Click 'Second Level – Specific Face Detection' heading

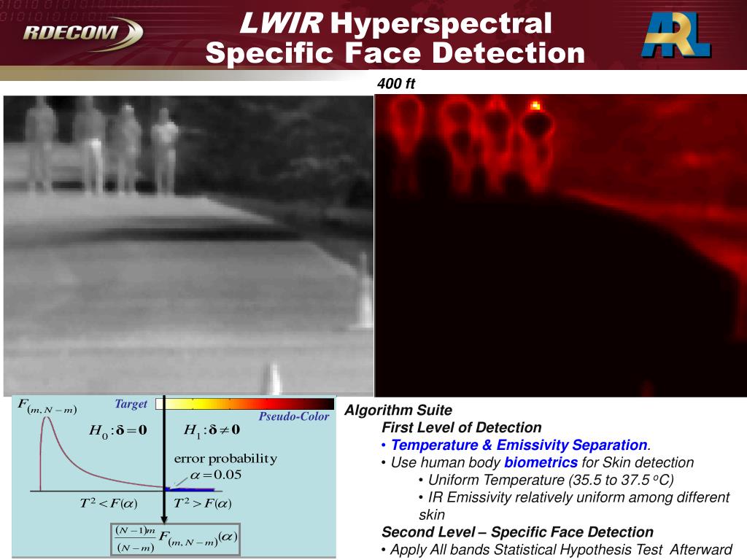[x=517, y=532]
